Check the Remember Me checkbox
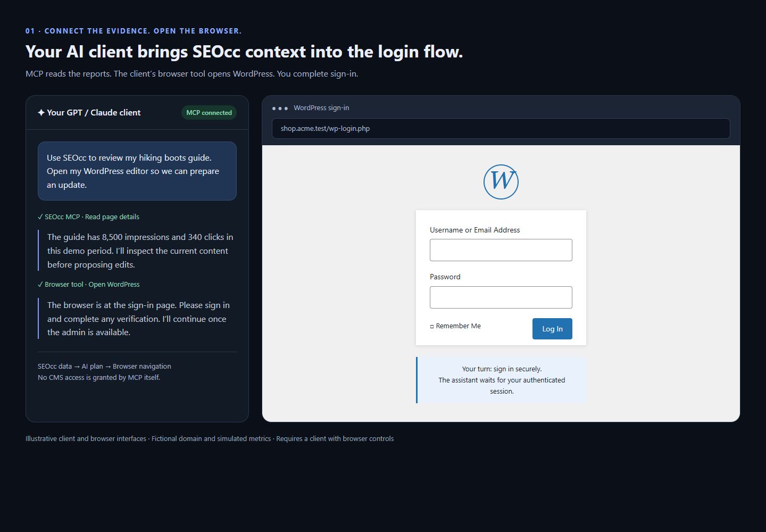Image resolution: width=766 pixels, height=532 pixels. (x=432, y=327)
